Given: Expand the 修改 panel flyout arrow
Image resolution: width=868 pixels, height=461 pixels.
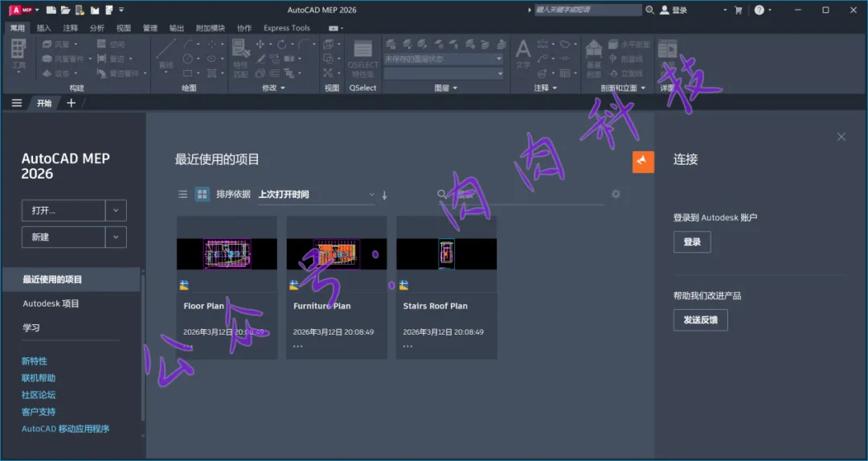Looking at the screenshot, I should click(283, 88).
